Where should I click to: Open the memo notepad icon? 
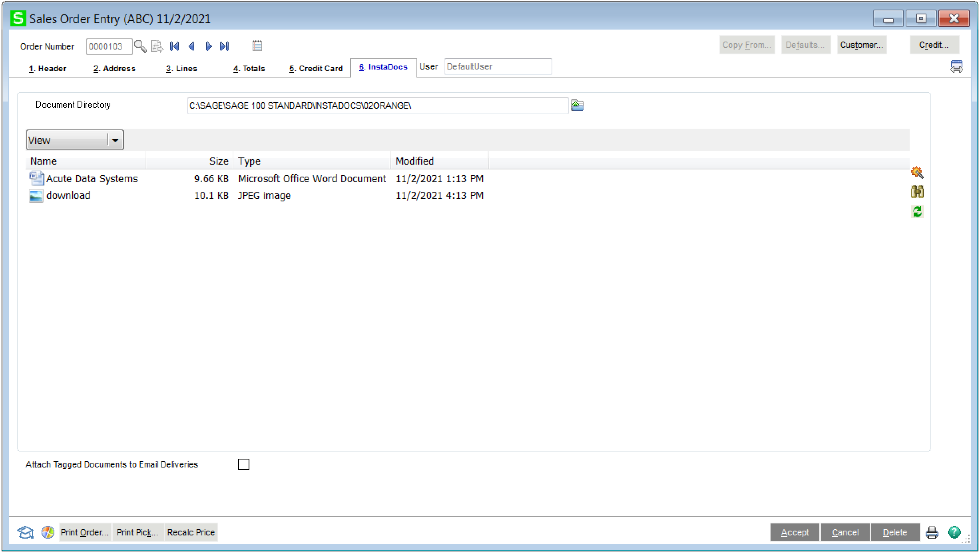pyautogui.click(x=257, y=46)
